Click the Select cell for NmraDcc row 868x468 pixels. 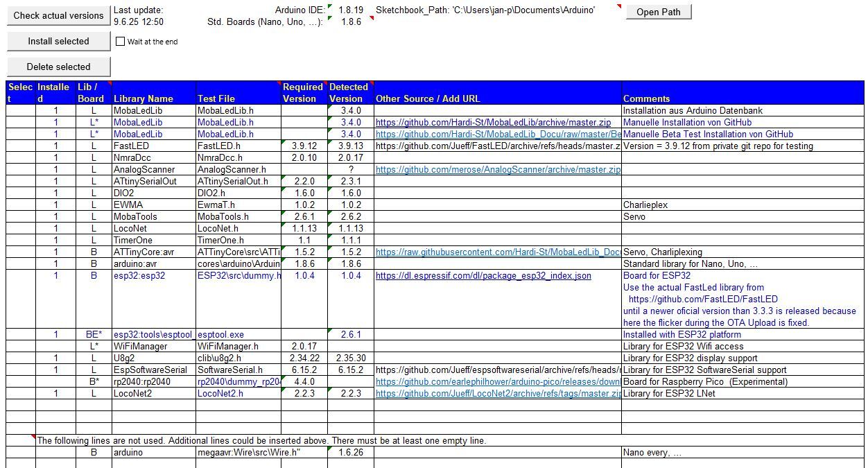21,158
